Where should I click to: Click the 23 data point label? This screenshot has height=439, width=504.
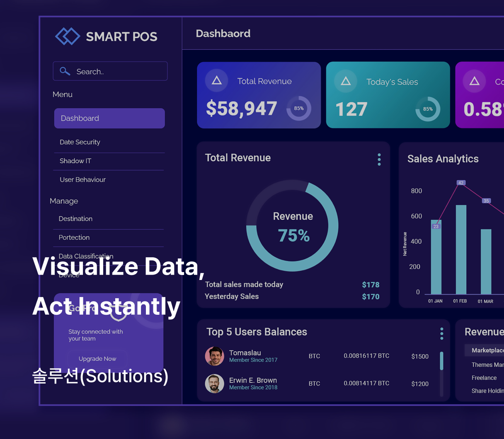click(x=436, y=227)
